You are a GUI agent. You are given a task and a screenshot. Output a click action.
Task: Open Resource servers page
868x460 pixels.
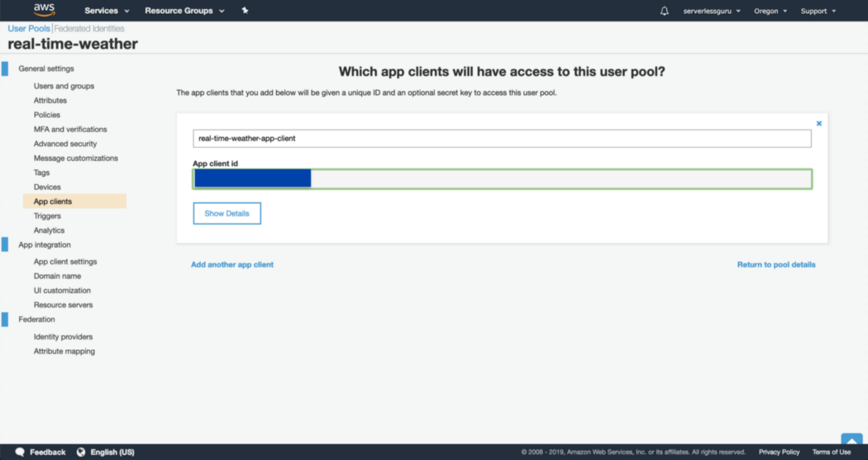click(x=63, y=305)
